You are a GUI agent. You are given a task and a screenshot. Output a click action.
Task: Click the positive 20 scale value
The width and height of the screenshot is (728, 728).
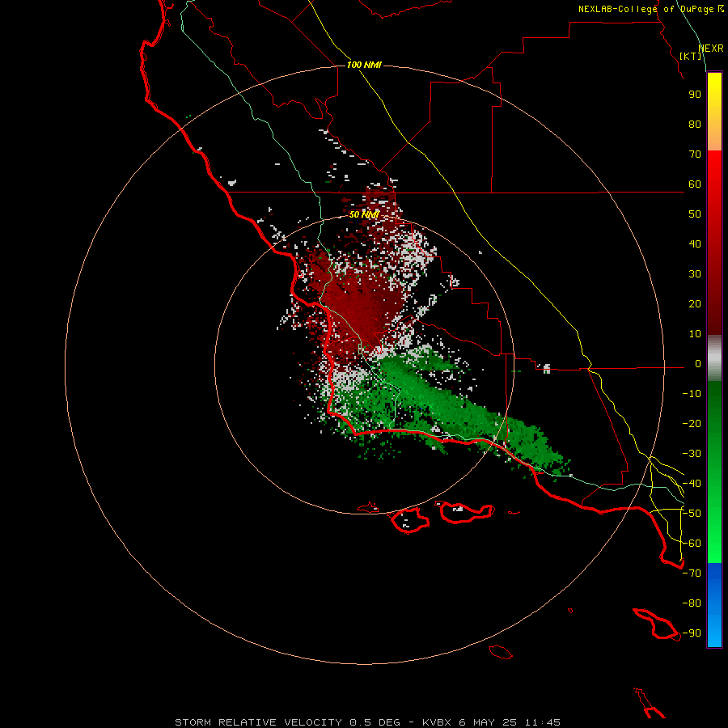click(x=695, y=303)
